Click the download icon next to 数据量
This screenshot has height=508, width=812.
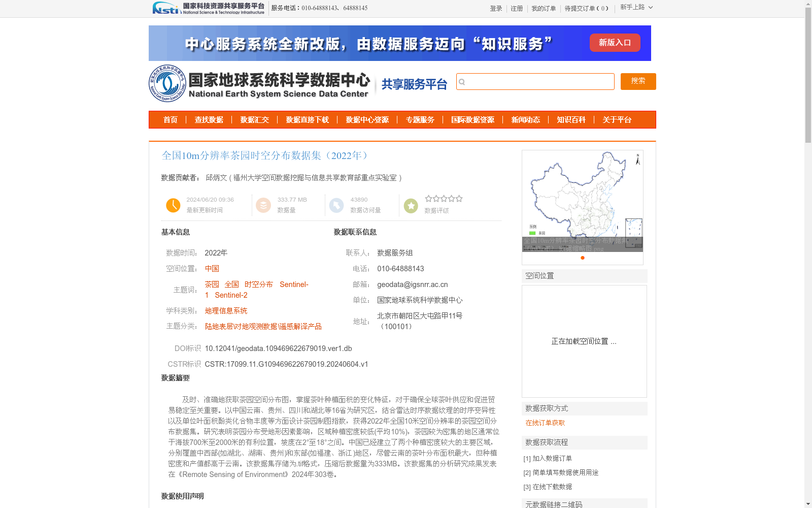(x=263, y=205)
